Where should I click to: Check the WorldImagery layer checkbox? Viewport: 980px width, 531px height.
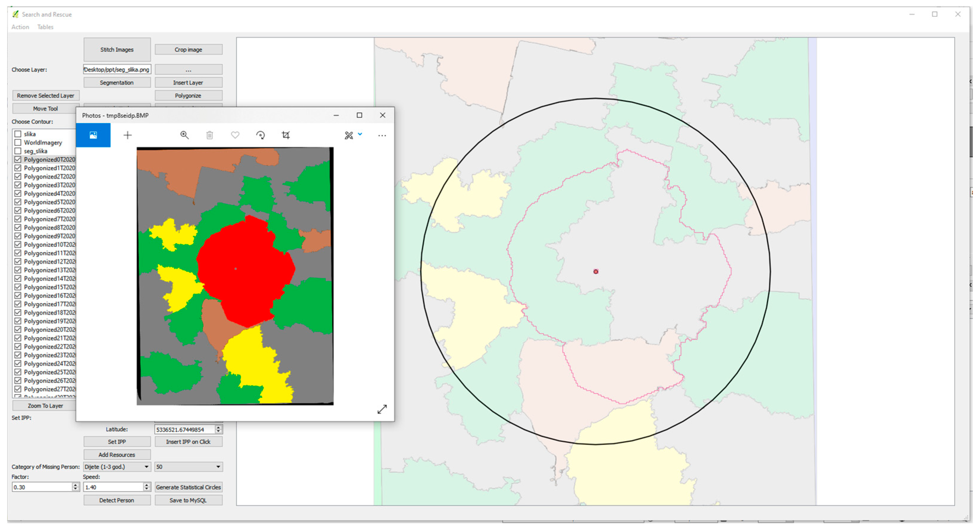click(x=18, y=143)
